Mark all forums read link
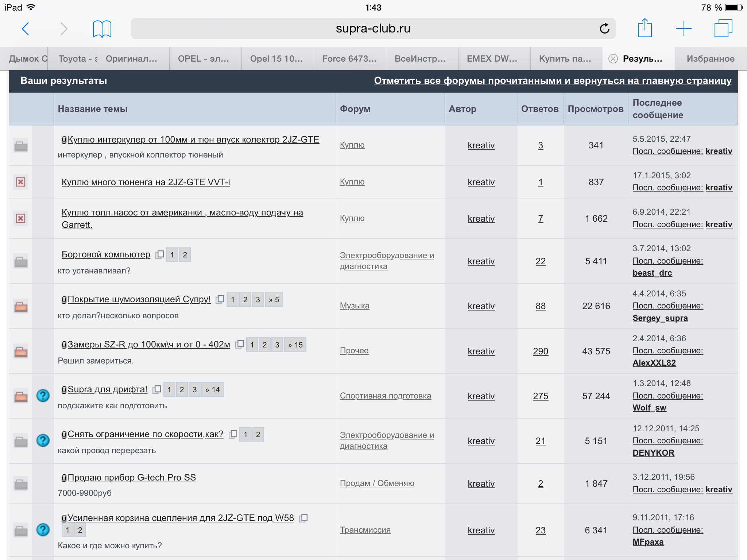This screenshot has width=747, height=560. [553, 81]
